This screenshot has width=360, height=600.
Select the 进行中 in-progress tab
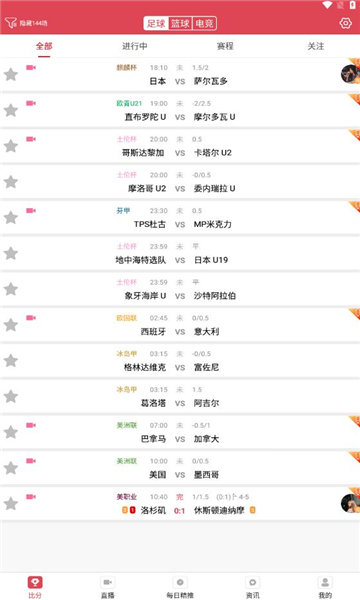[135, 46]
